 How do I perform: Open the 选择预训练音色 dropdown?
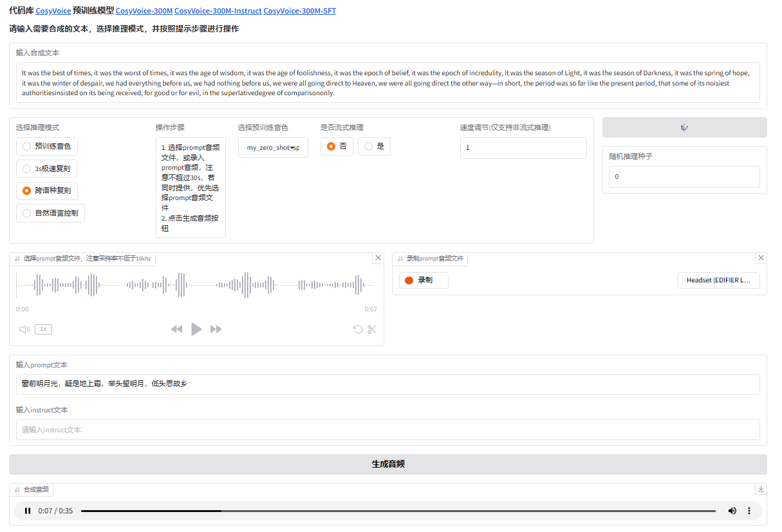pyautogui.click(x=273, y=147)
